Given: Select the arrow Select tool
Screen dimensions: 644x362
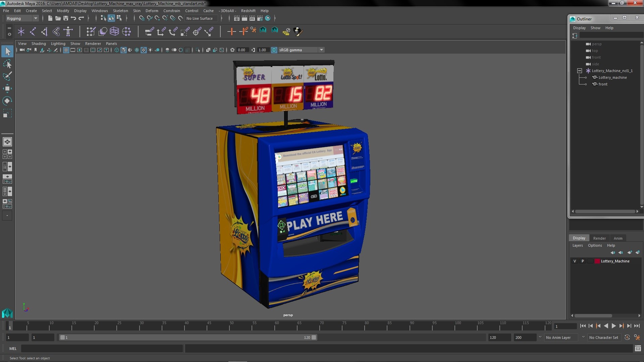Looking at the screenshot, I should coord(7,51).
